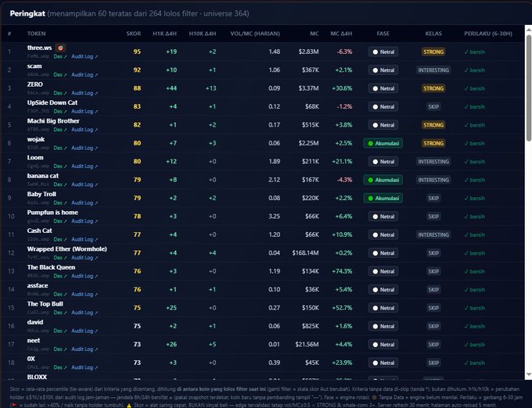Viewport: 532px width, 408px height.
Task: Open Dex link for The Black Queen
Action: [60, 276]
